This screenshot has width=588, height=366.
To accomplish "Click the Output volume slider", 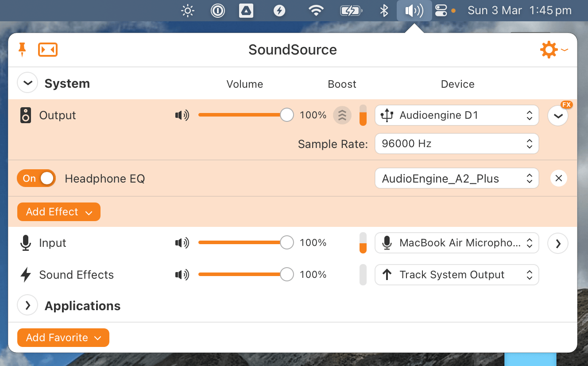I will coord(246,115).
